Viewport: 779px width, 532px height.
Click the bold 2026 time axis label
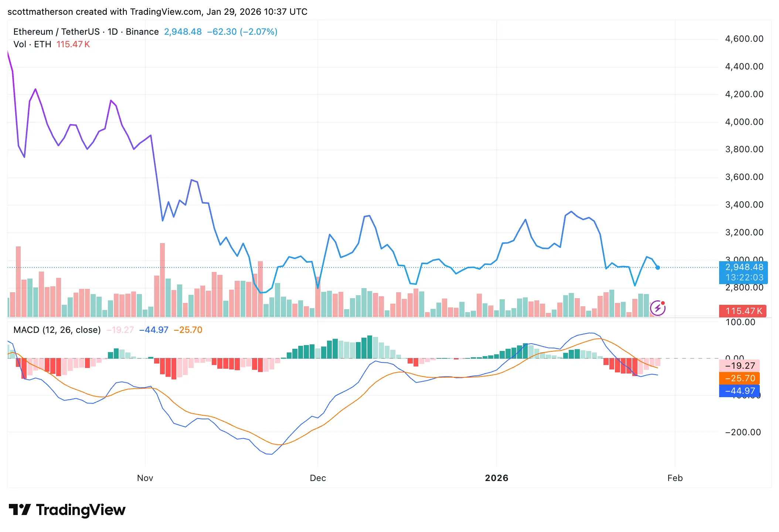[496, 478]
